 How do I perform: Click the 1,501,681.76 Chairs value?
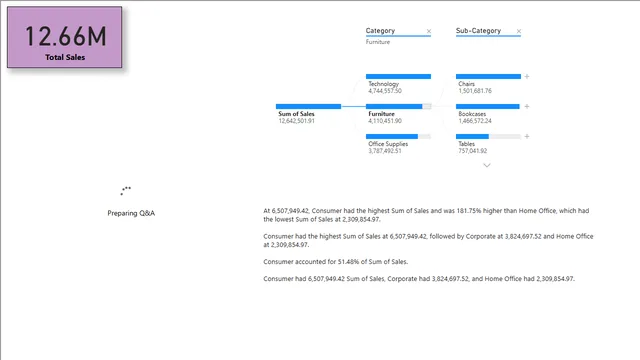475,91
